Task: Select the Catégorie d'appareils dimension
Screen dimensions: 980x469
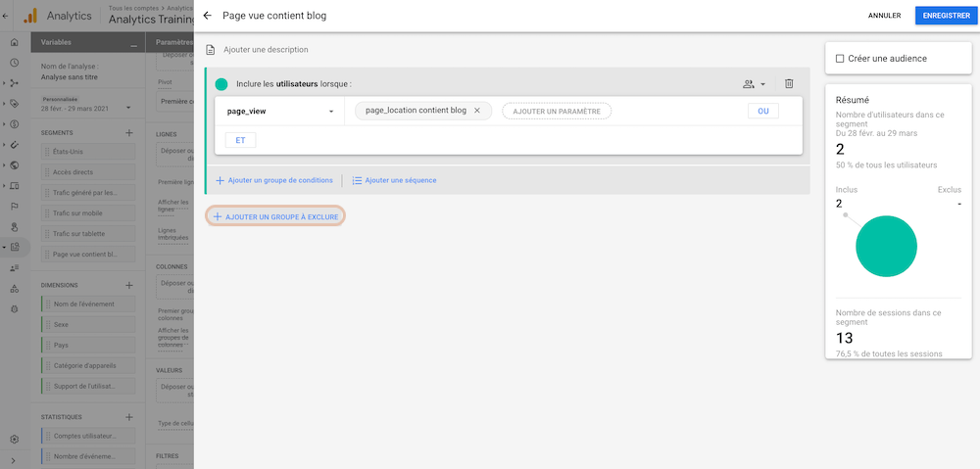Action: coord(88,365)
